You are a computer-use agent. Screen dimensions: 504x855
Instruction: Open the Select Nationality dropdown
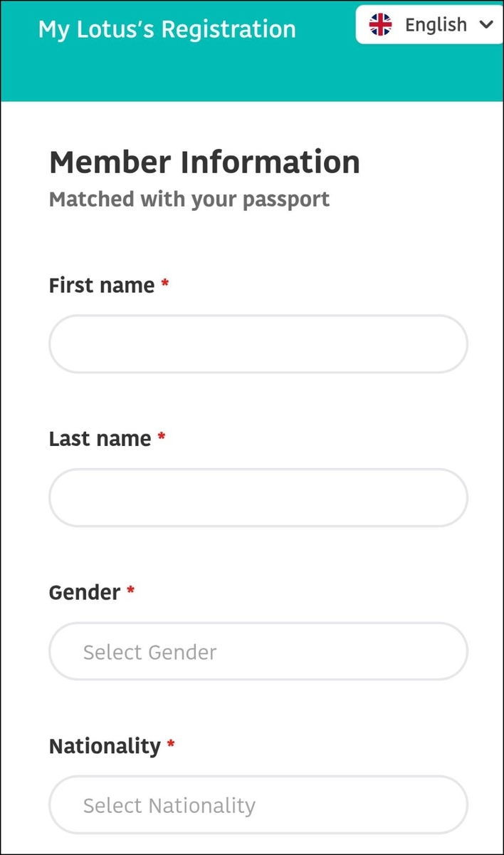pyautogui.click(x=258, y=805)
